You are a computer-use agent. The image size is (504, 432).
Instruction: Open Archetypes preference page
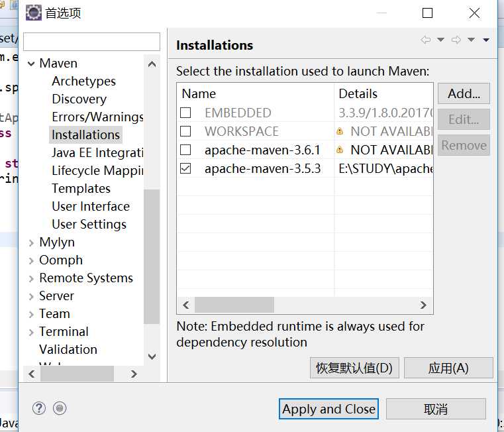[x=83, y=81]
